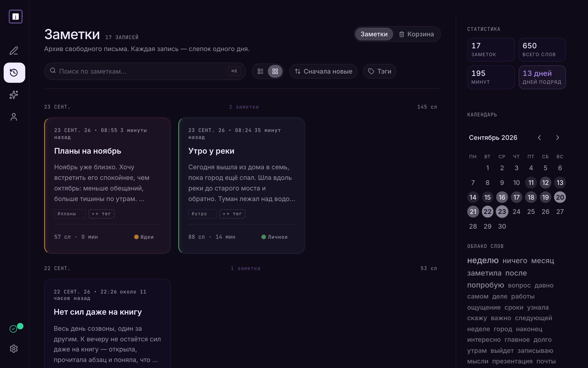Click the 650 всего слов stat card

click(542, 50)
